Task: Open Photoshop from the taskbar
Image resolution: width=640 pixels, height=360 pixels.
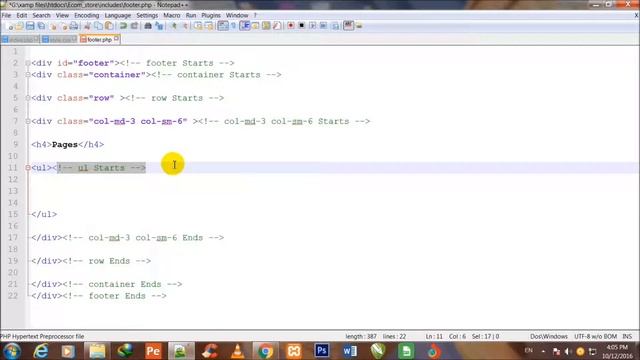Action: [322, 351]
